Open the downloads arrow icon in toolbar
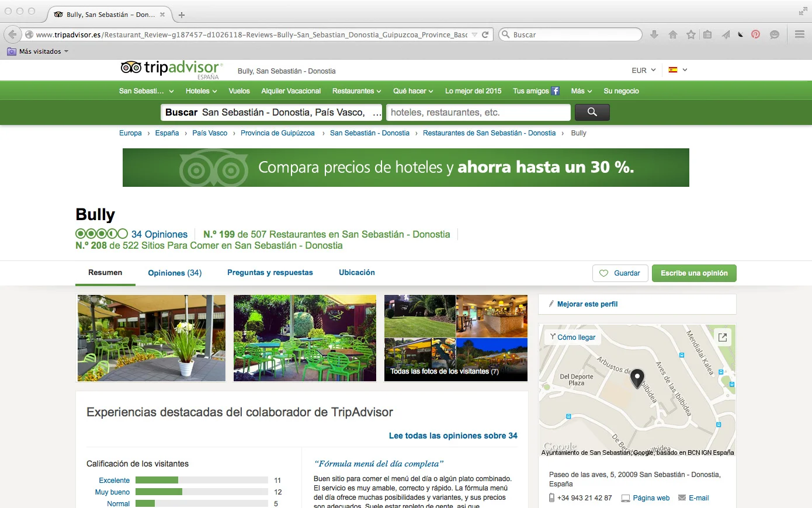This screenshot has height=508, width=812. [x=654, y=34]
